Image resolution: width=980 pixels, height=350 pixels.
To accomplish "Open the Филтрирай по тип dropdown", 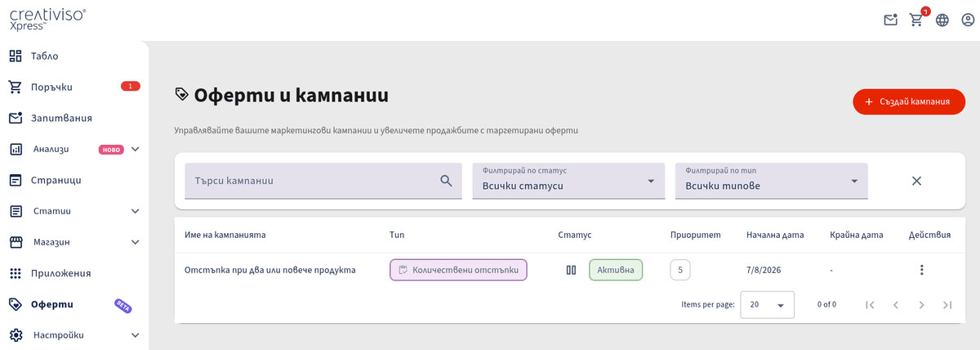I will point(772,181).
